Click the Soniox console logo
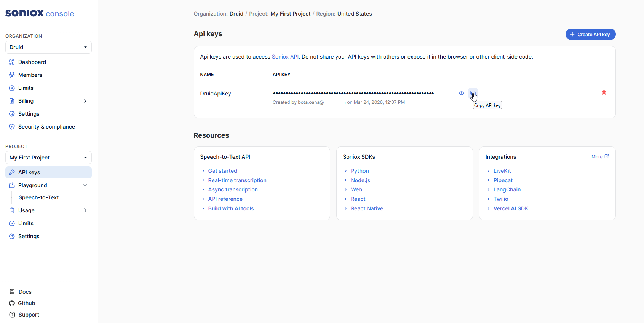This screenshot has height=323, width=644. (x=40, y=13)
